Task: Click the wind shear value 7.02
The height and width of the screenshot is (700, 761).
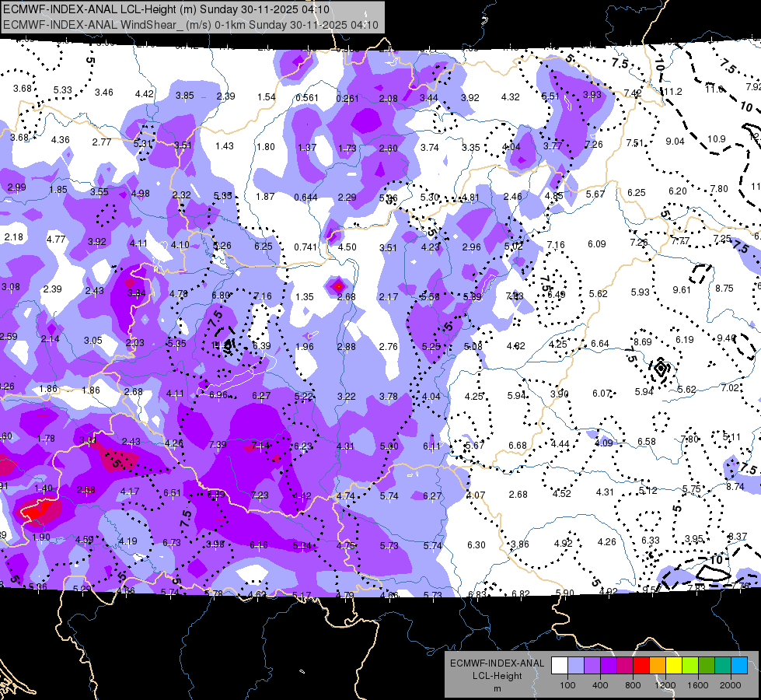Action: 730,388
